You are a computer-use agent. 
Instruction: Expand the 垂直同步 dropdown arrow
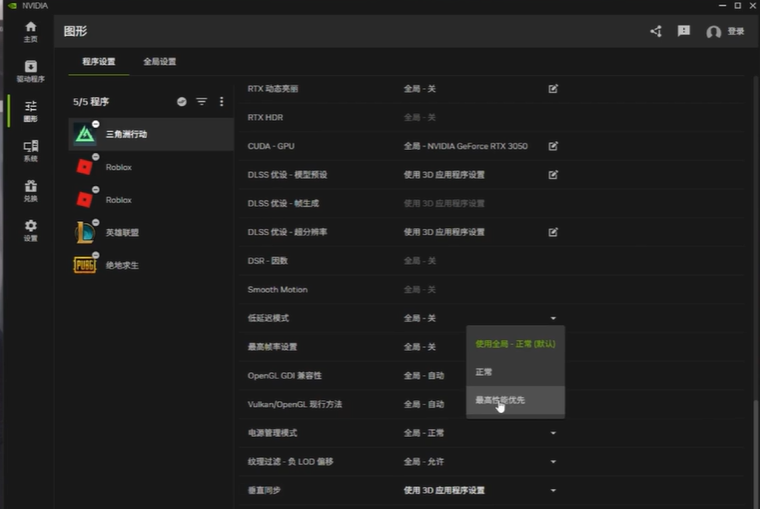click(x=553, y=491)
